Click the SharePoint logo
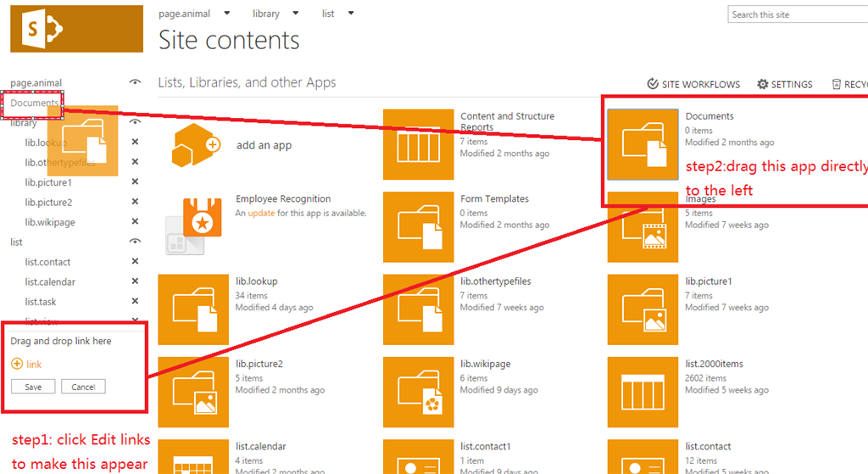The image size is (868, 474). tap(76, 29)
